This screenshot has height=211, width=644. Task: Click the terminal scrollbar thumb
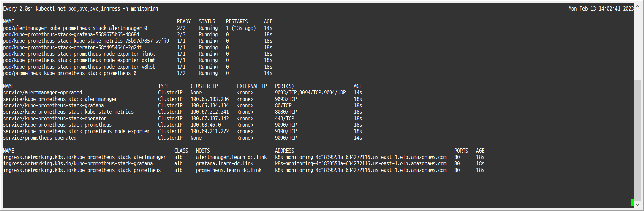pos(637,140)
